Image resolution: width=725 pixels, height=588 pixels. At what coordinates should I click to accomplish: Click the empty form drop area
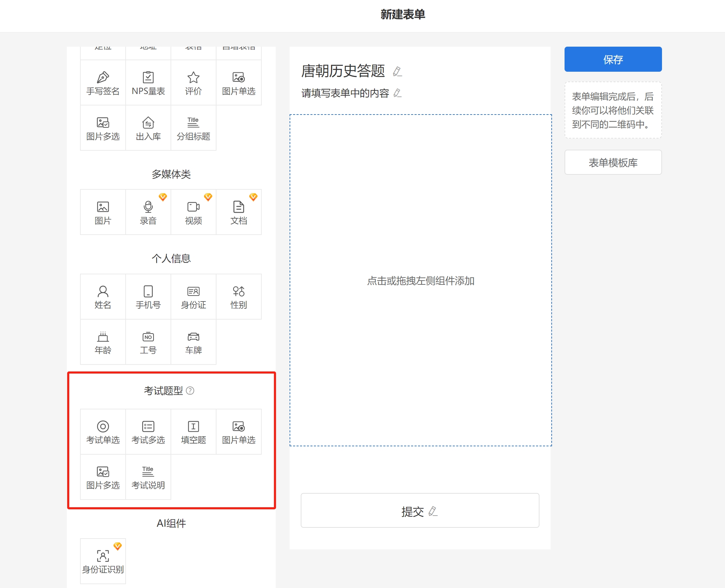[420, 280]
